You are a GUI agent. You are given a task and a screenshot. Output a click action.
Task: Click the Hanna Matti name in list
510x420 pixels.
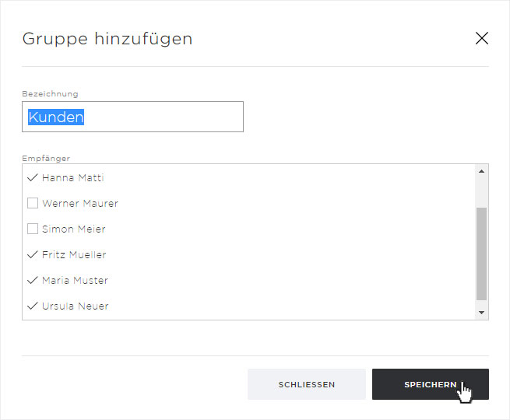pyautogui.click(x=72, y=178)
